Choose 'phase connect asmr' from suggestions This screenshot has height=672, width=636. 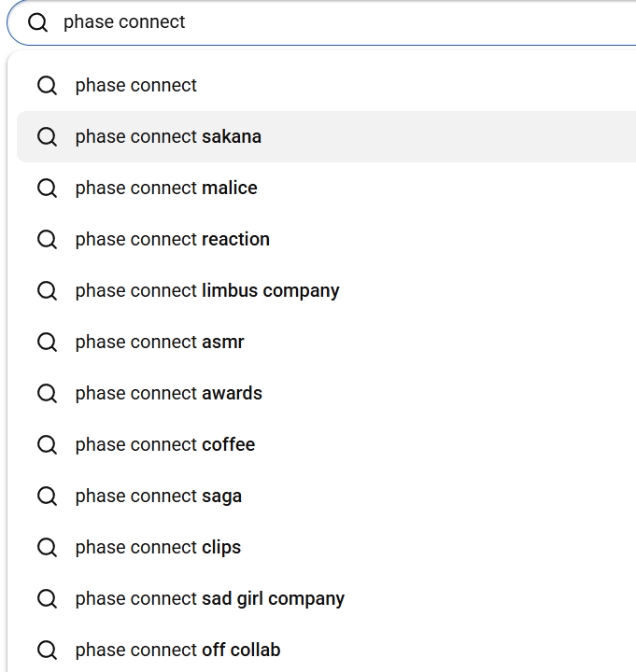[x=160, y=343]
